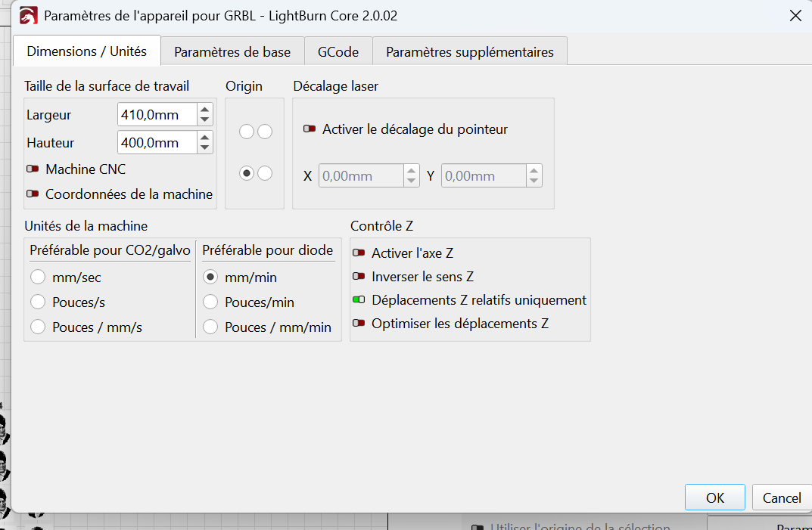Click 'Préférable pour diode' heading
The height and width of the screenshot is (530, 812).
(267, 250)
